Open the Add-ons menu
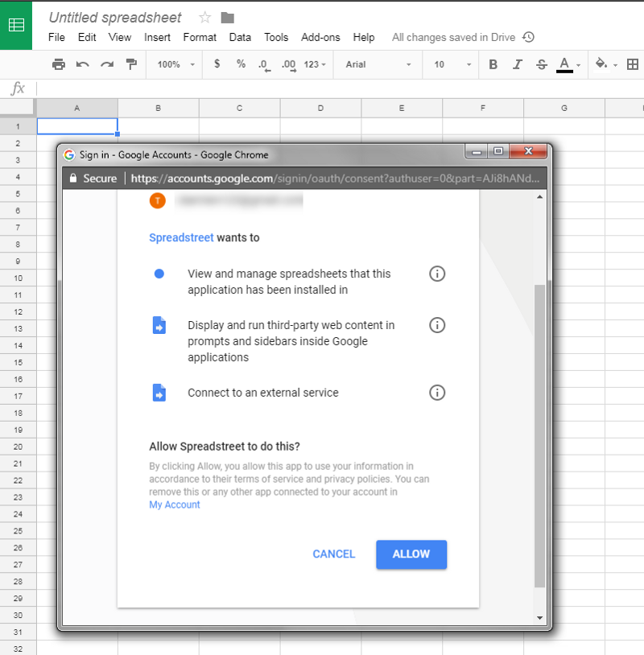644x655 pixels. [320, 37]
